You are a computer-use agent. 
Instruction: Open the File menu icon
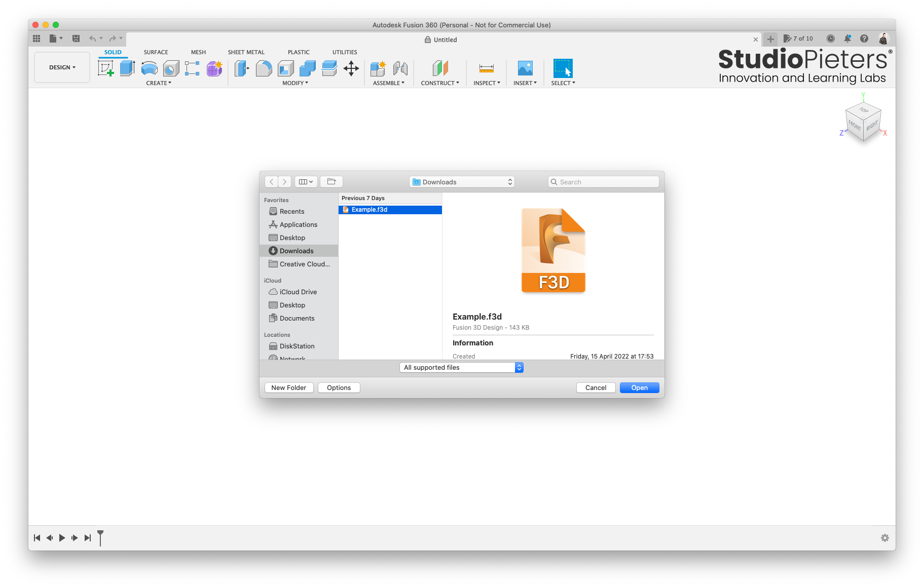(x=56, y=38)
